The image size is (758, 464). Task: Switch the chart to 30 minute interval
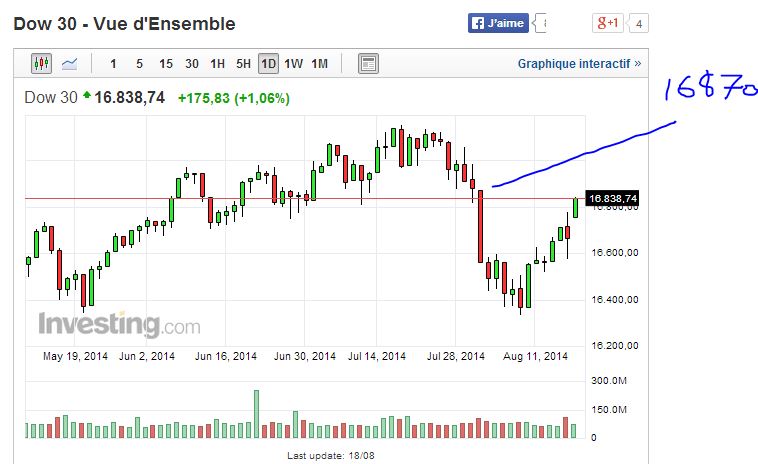coord(192,64)
